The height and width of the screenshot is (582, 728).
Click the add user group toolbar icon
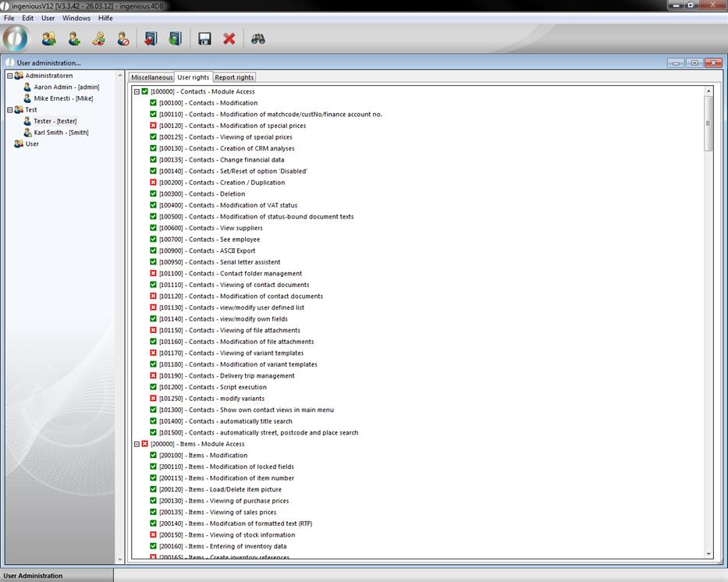(49, 38)
